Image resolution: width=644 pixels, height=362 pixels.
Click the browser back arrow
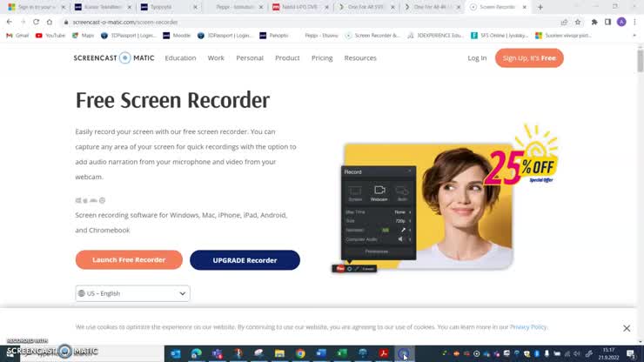[x=10, y=22]
